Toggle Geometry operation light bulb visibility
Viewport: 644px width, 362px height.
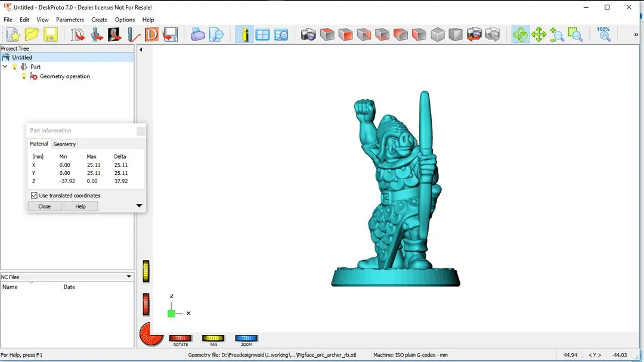click(x=24, y=76)
